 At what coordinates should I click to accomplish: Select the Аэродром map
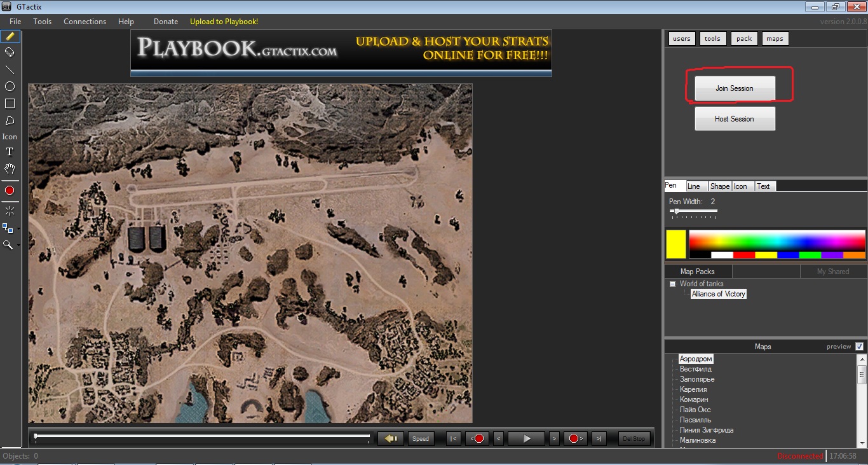click(x=696, y=359)
